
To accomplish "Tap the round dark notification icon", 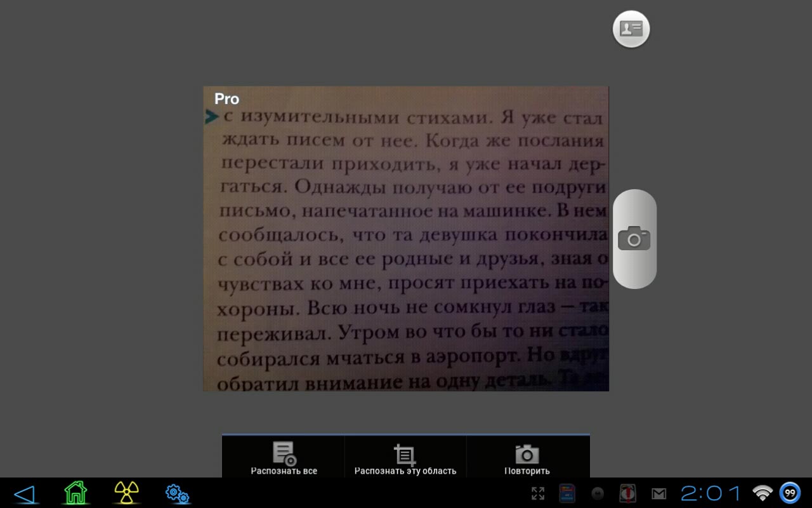I will [597, 493].
